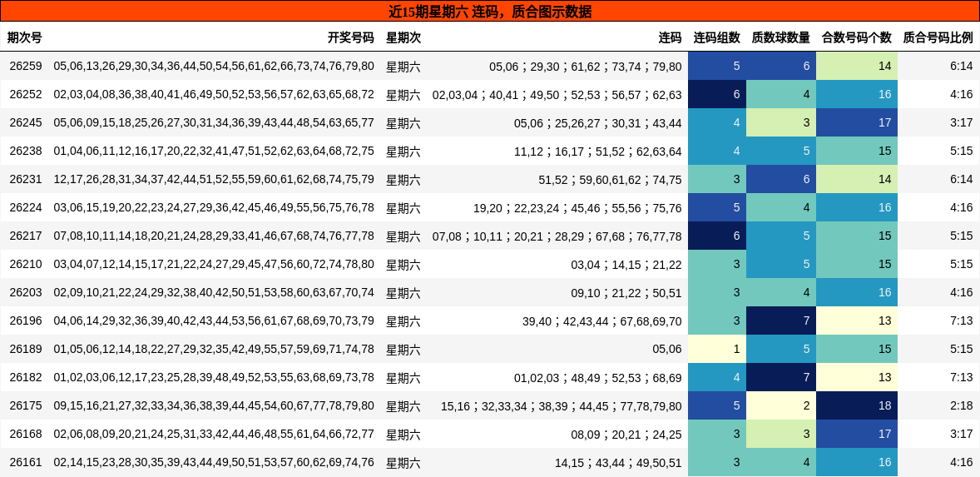Image resolution: width=980 pixels, height=477 pixels.
Task: Click the winning numbers for period 26231
Action: [x=214, y=180]
